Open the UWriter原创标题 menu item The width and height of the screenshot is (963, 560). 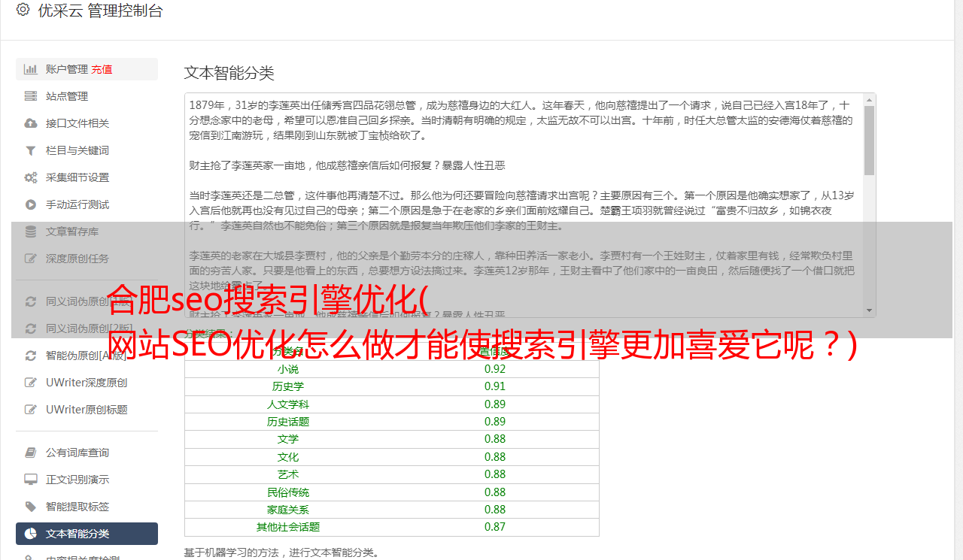click(x=87, y=410)
